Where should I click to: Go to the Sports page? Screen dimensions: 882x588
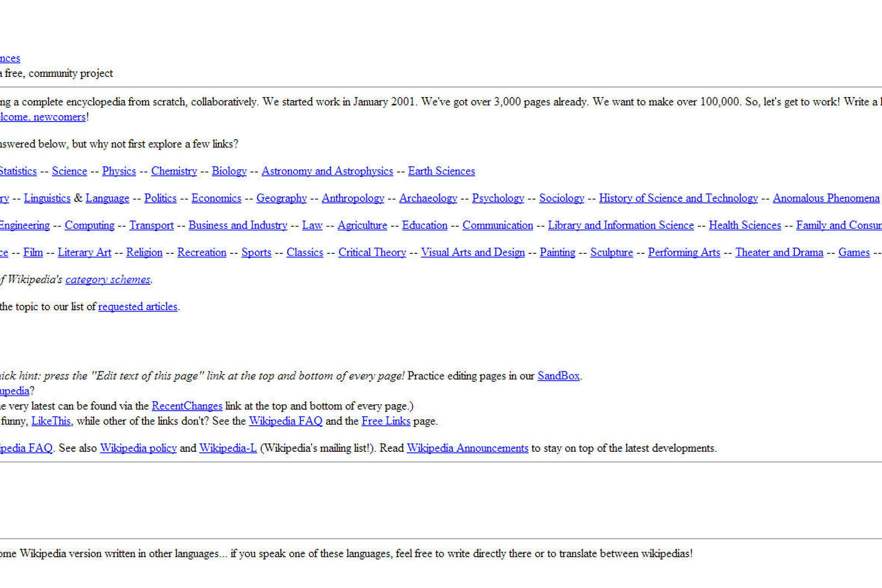pyautogui.click(x=256, y=252)
